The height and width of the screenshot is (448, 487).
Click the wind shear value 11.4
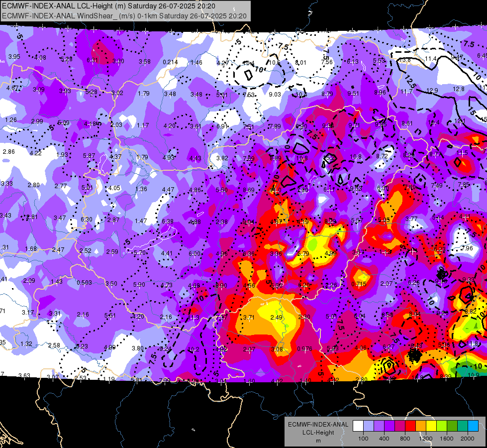point(431,59)
